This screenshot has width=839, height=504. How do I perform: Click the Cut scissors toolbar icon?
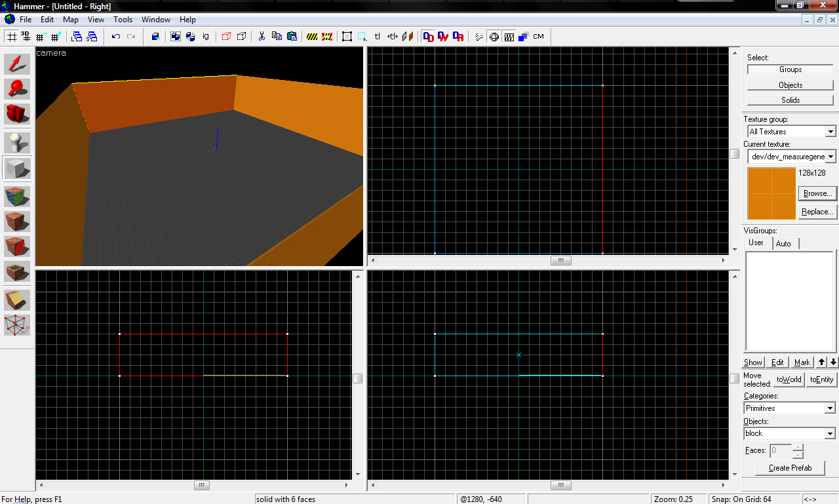261,37
